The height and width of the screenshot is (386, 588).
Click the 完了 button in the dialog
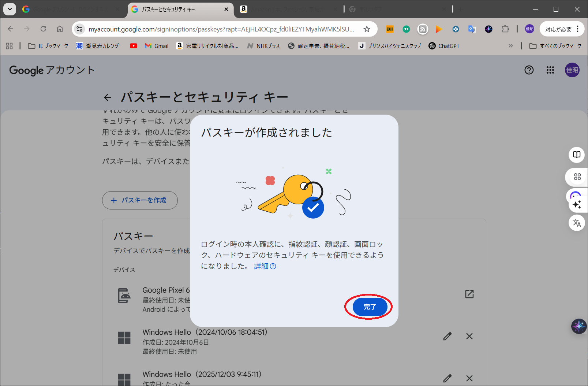(x=370, y=307)
